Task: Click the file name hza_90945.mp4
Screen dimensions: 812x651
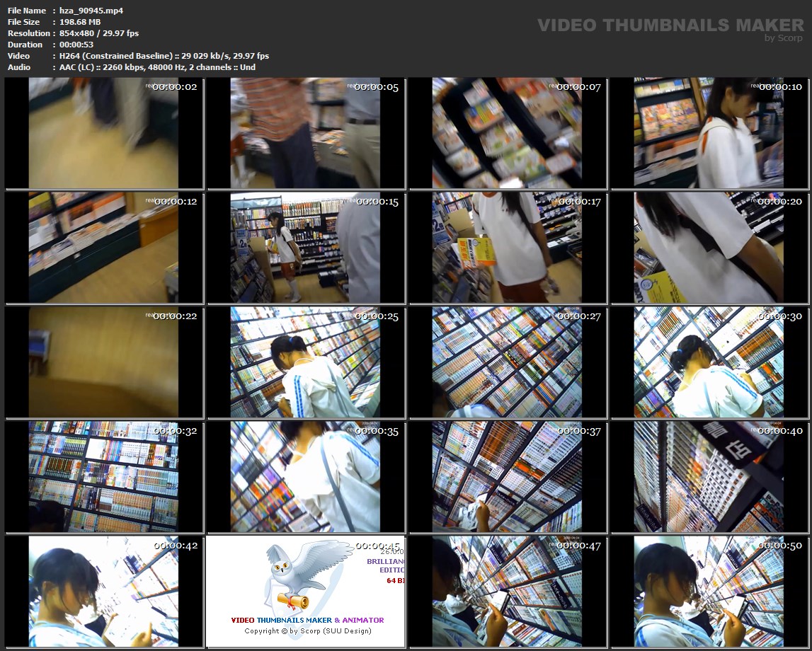Action: tap(91, 11)
